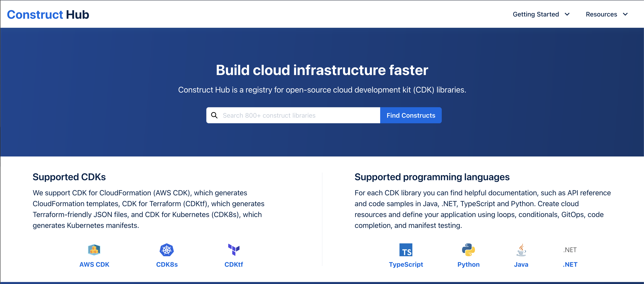Follow the Java link
This screenshot has height=284, width=644.
coord(521,264)
